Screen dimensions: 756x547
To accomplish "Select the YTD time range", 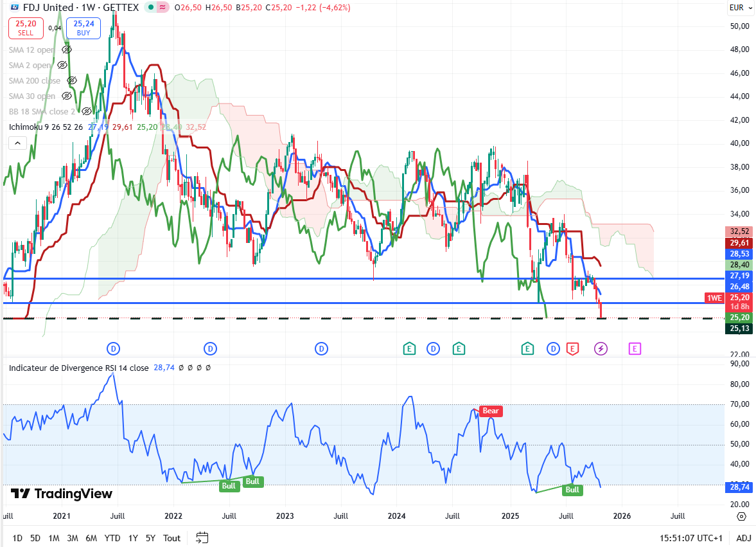I will [112, 538].
